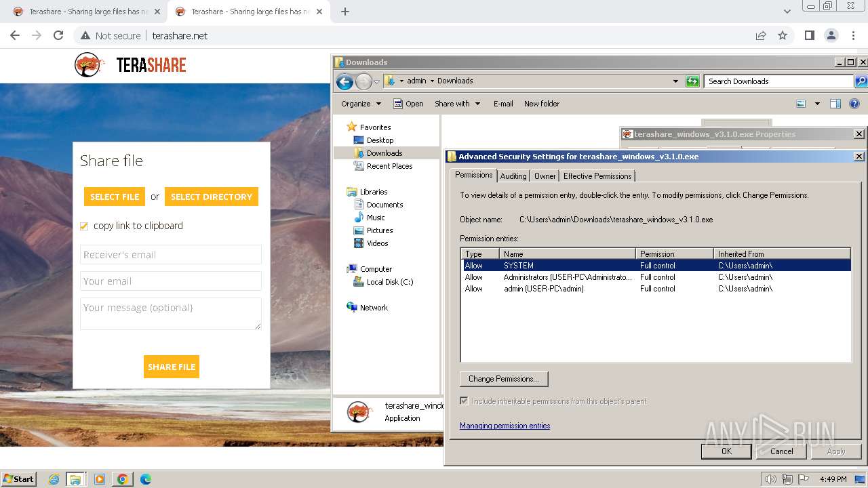Click Open in Explorer toolbar
Viewport: 868px width, 488px height.
coord(409,104)
